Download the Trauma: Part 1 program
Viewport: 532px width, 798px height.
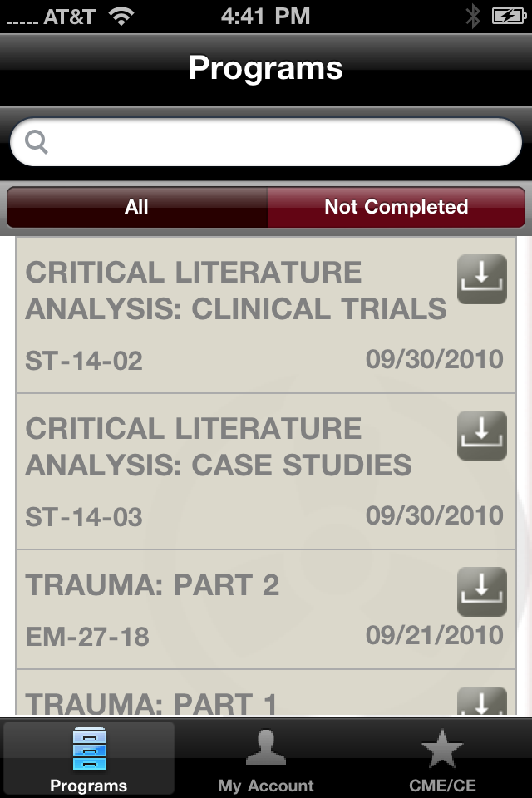tap(481, 702)
